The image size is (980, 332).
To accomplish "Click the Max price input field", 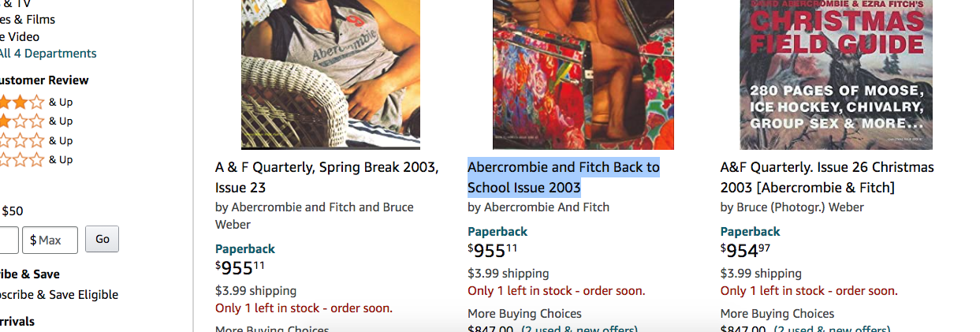I will [x=50, y=240].
